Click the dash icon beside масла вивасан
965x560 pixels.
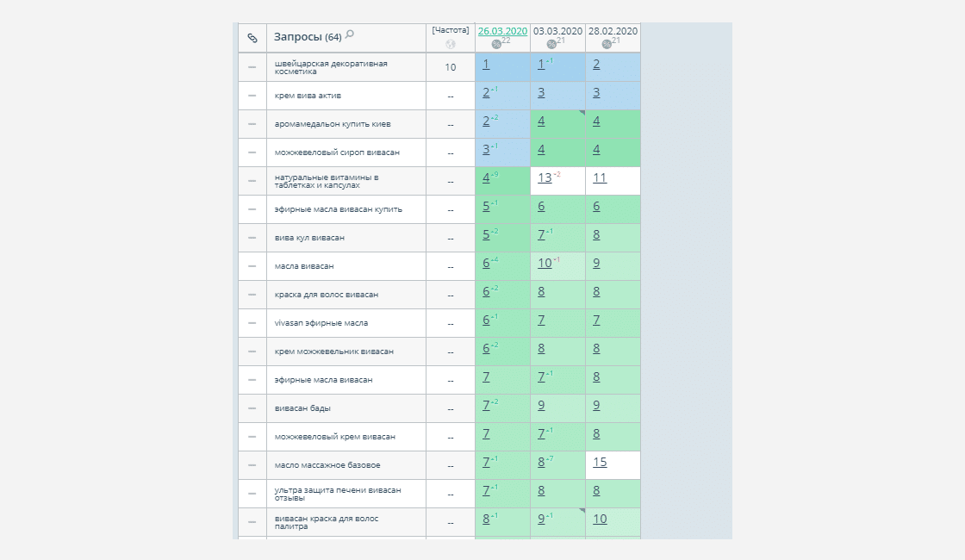pyautogui.click(x=252, y=266)
